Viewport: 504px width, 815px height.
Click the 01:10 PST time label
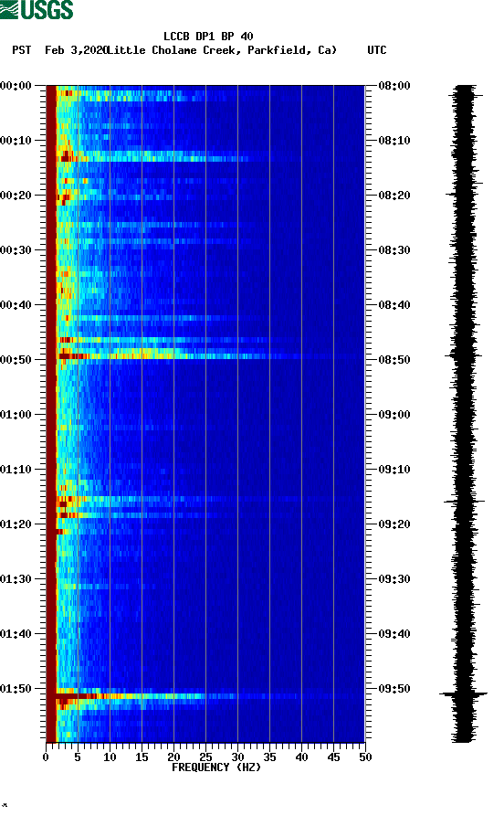click(16, 470)
